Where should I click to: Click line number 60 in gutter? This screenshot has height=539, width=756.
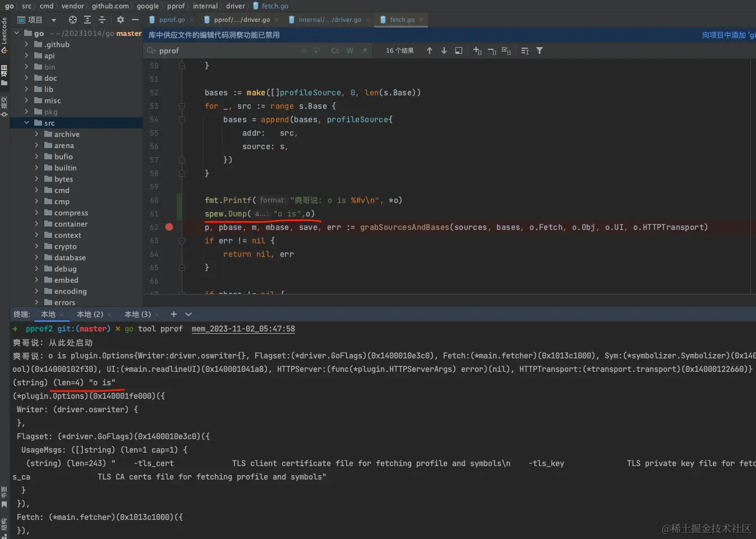[154, 200]
